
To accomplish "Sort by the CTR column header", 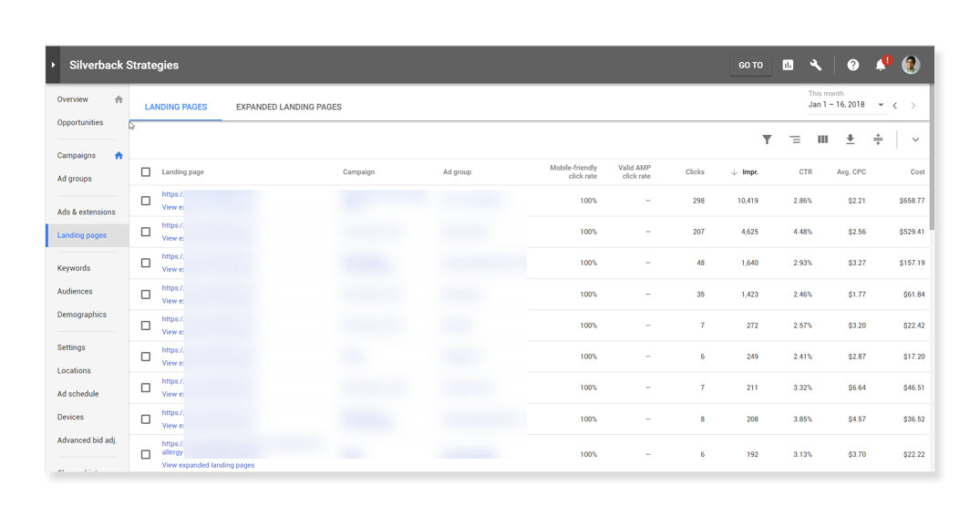I will (806, 172).
